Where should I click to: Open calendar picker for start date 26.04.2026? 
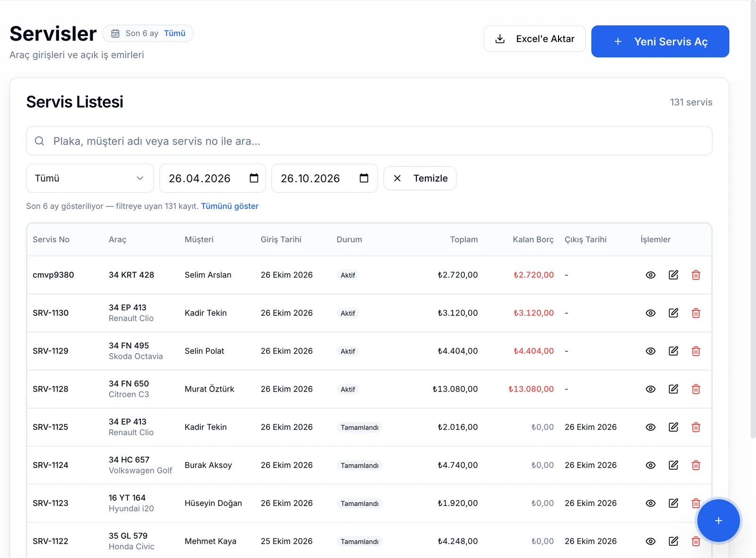click(254, 178)
